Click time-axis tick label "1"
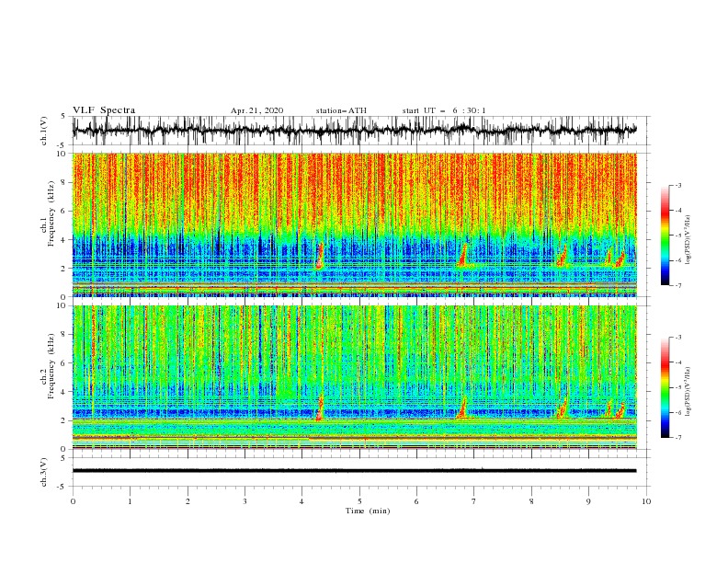Image resolution: width=728 pixels, height=563 pixels. [130, 501]
